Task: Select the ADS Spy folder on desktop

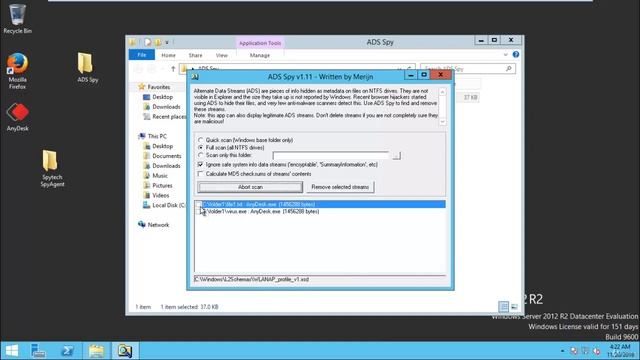Action: (x=87, y=67)
